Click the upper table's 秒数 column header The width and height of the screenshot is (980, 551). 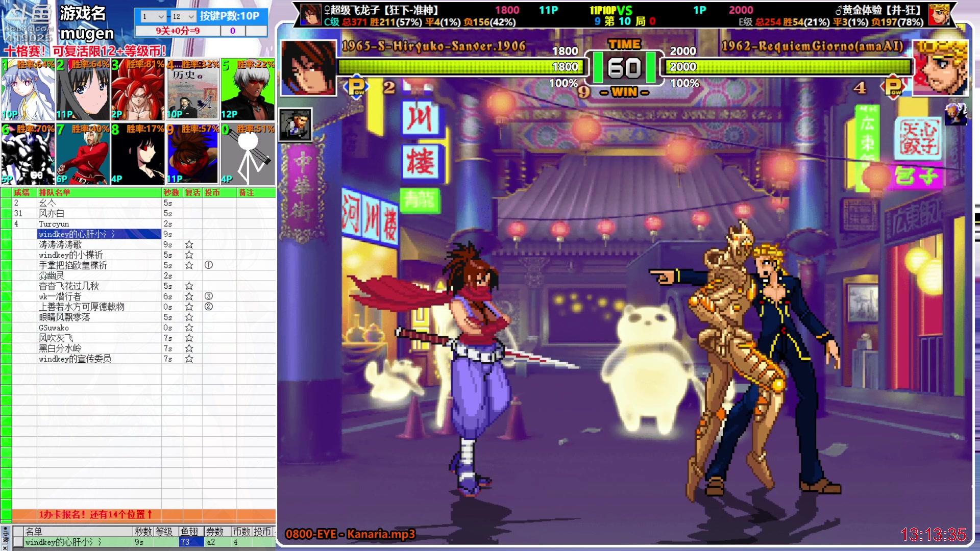(x=171, y=192)
